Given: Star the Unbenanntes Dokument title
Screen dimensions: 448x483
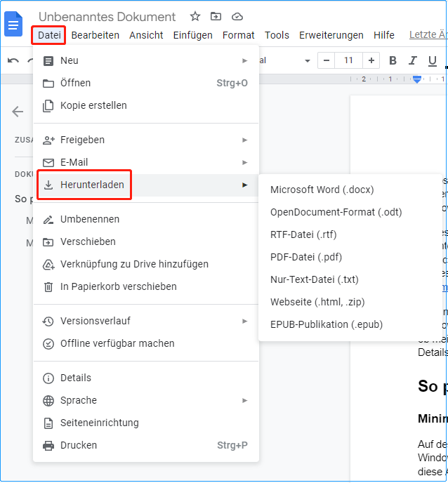Looking at the screenshot, I should (x=195, y=16).
